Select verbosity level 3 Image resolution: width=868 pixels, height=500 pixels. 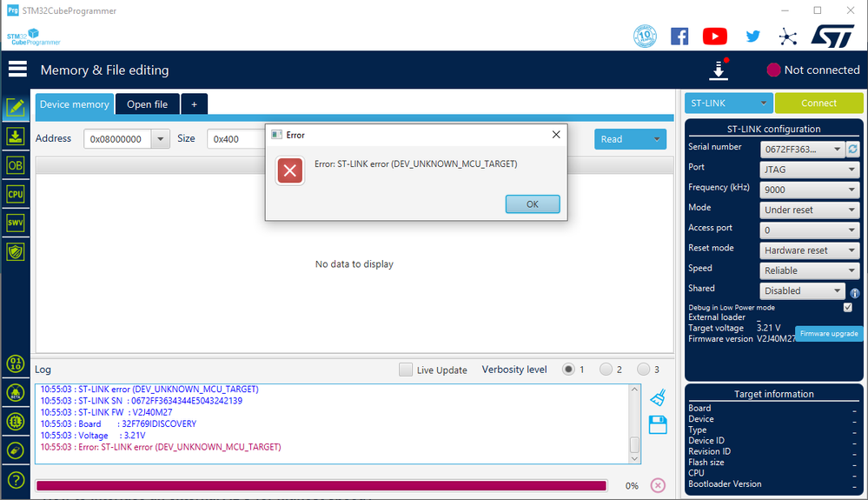click(643, 370)
